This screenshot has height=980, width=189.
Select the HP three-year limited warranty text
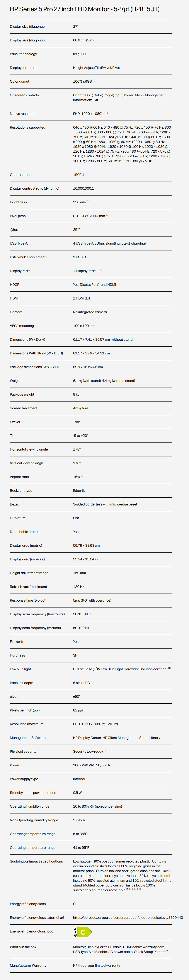pos(97,966)
